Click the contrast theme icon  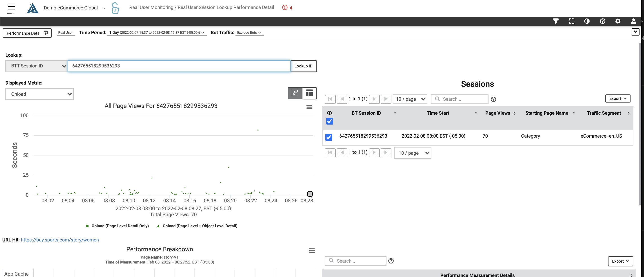point(587,21)
